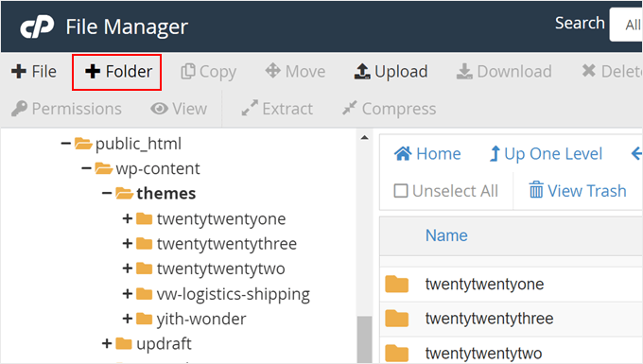Collapse the themes tree node
Screen dimensions: 643x364
[107, 193]
